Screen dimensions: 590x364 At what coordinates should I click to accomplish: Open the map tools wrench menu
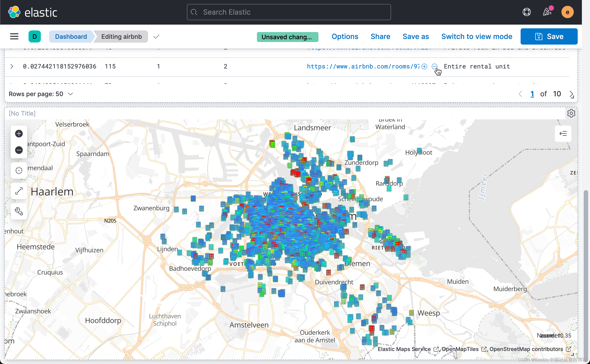tap(19, 211)
